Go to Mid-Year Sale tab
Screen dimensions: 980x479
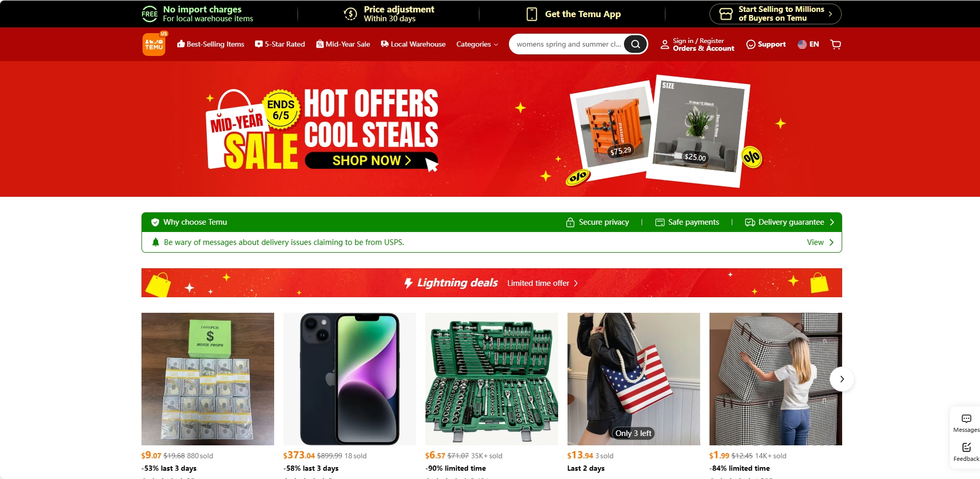click(x=343, y=45)
